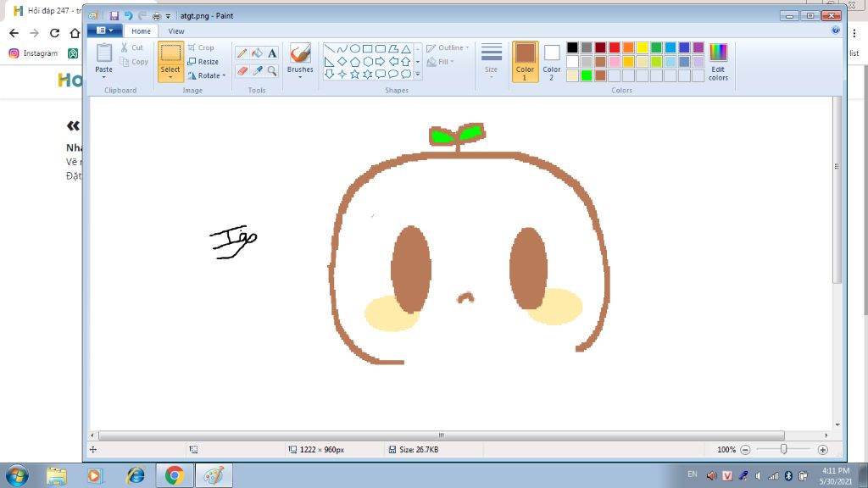868x488 pixels.
Task: Switch to the Home ribbon tab
Action: (141, 31)
